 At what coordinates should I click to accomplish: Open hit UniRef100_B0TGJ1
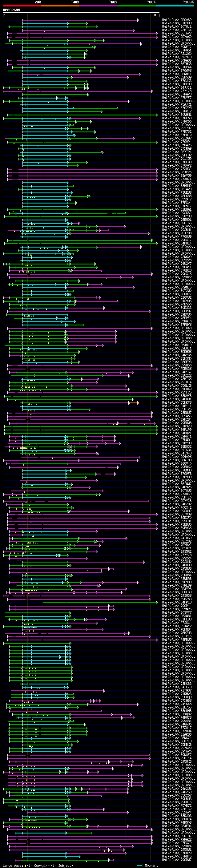coord(177,26)
